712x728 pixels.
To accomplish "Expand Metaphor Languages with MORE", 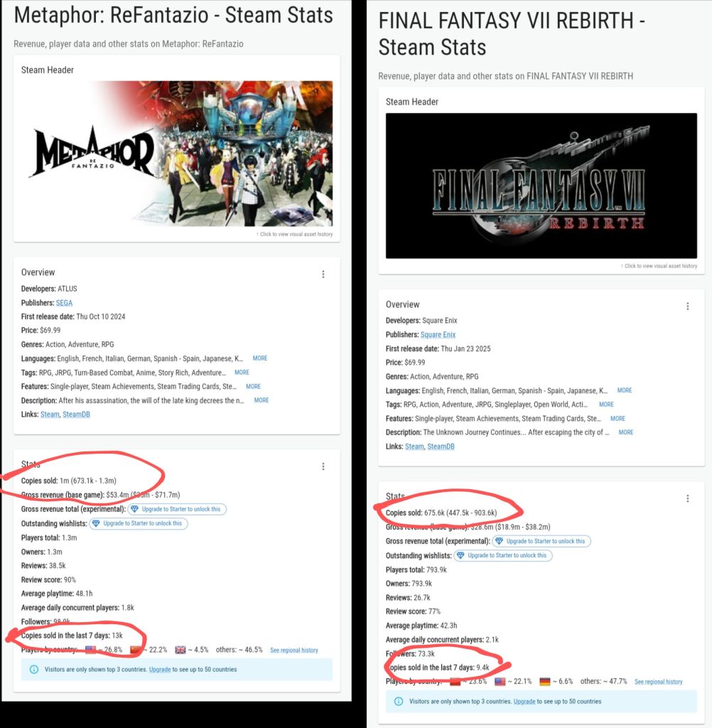I will pos(260,358).
